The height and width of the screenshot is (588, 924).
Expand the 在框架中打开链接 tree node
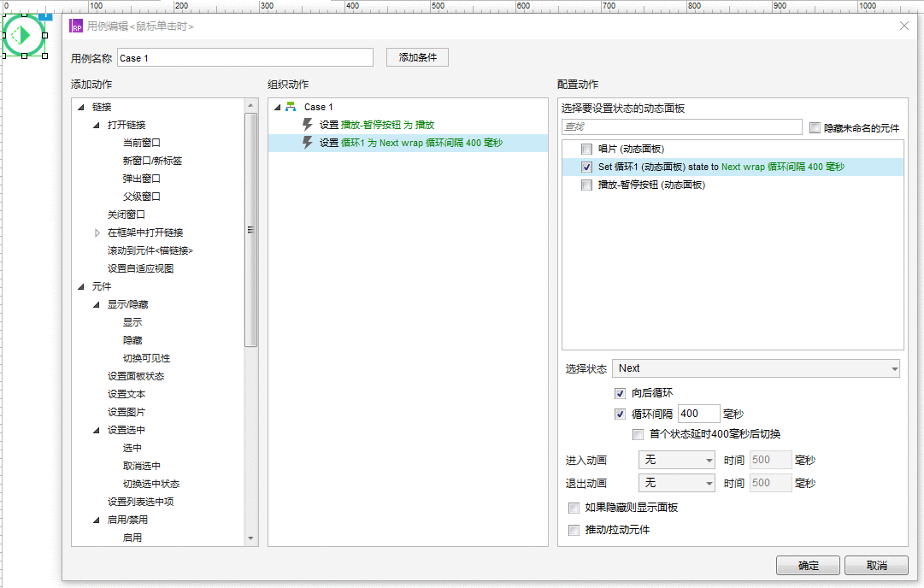point(97,232)
